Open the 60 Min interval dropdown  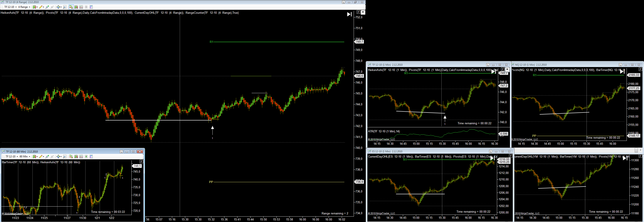(25, 156)
